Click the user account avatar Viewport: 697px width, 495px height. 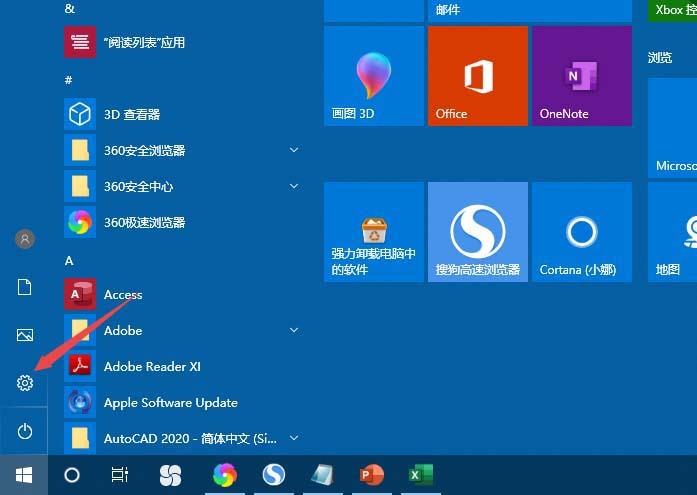coord(25,239)
